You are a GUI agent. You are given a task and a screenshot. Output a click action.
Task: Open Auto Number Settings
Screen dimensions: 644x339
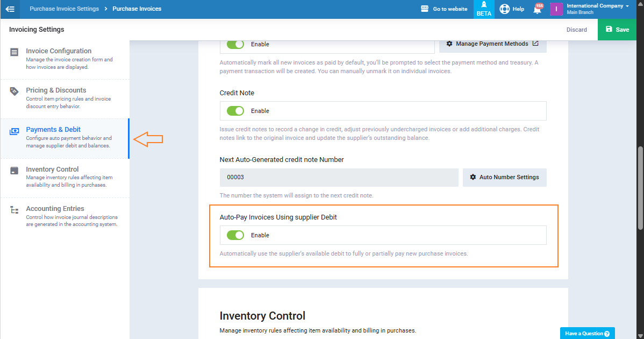tap(504, 177)
